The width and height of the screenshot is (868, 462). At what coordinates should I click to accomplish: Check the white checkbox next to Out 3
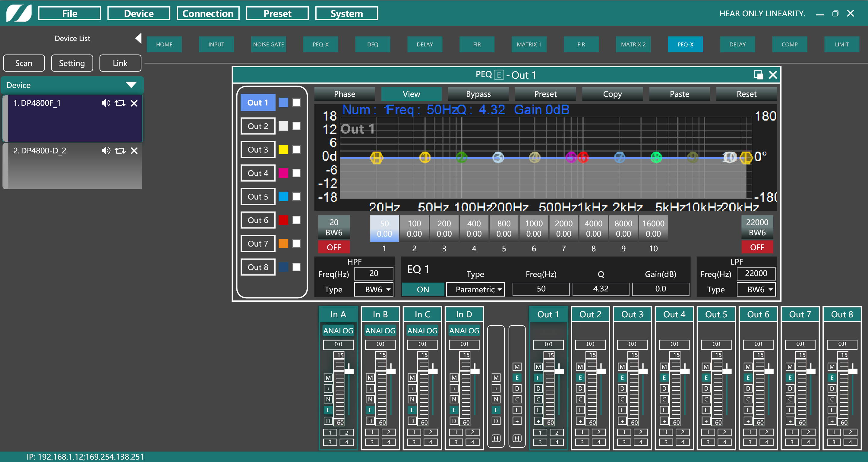297,149
